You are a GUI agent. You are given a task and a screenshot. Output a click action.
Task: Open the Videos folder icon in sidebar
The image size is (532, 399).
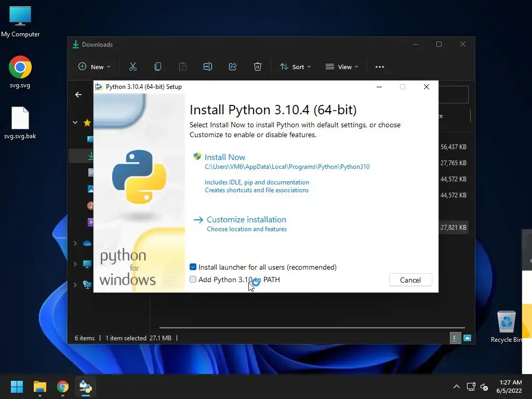[90, 222]
